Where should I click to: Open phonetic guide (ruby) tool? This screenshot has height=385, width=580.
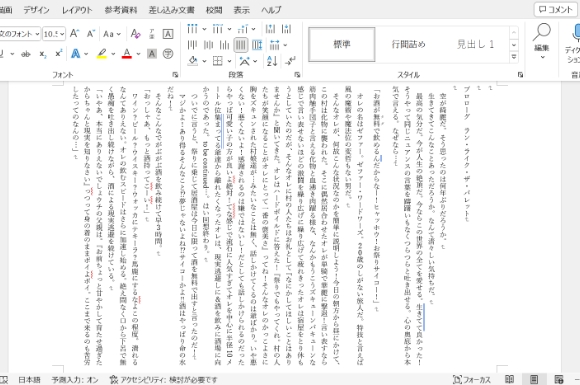(x=152, y=34)
